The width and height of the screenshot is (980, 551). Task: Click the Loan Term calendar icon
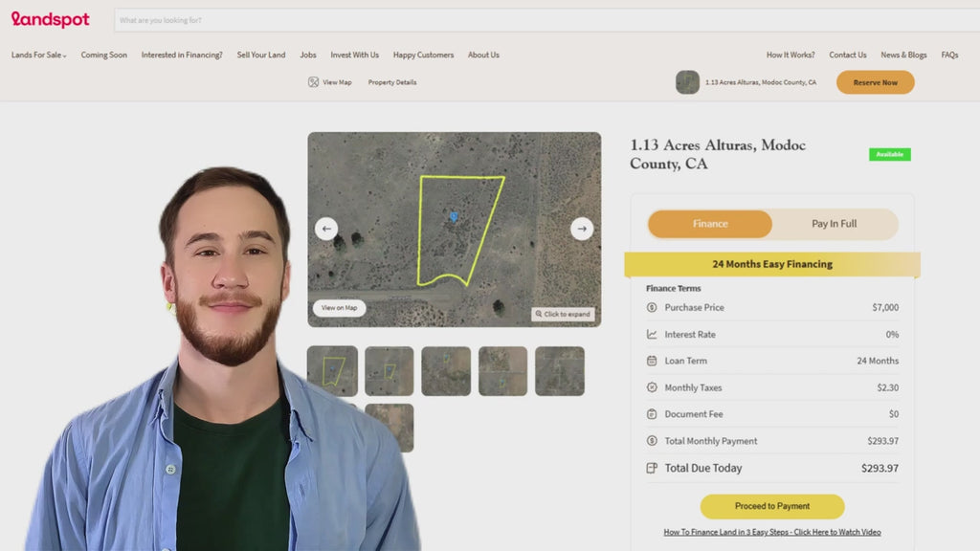coord(652,362)
